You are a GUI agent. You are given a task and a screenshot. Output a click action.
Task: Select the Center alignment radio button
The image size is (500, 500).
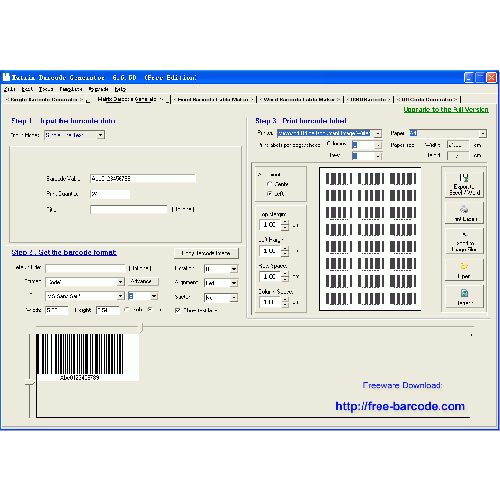click(x=270, y=184)
